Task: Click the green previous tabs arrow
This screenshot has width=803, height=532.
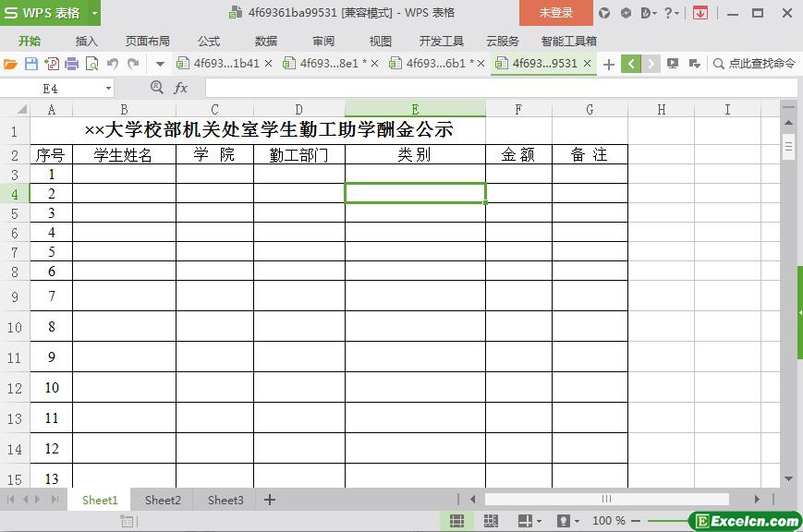Action: click(x=631, y=64)
